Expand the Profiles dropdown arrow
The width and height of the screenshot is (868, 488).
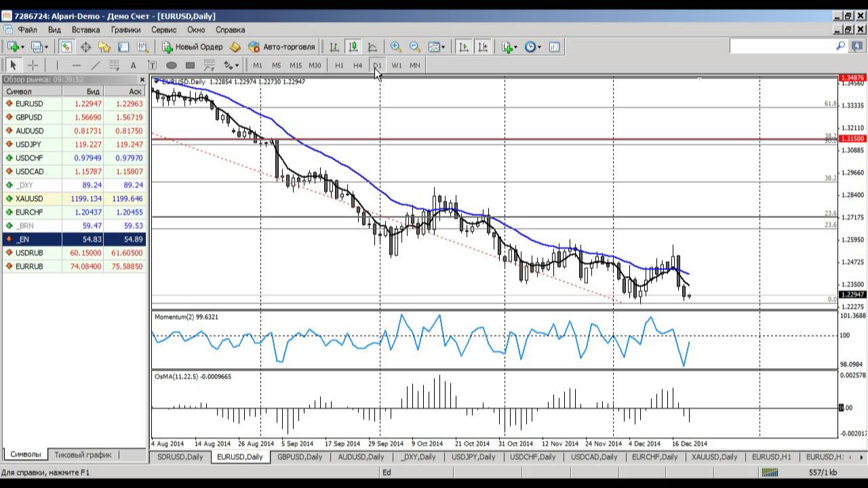46,47
